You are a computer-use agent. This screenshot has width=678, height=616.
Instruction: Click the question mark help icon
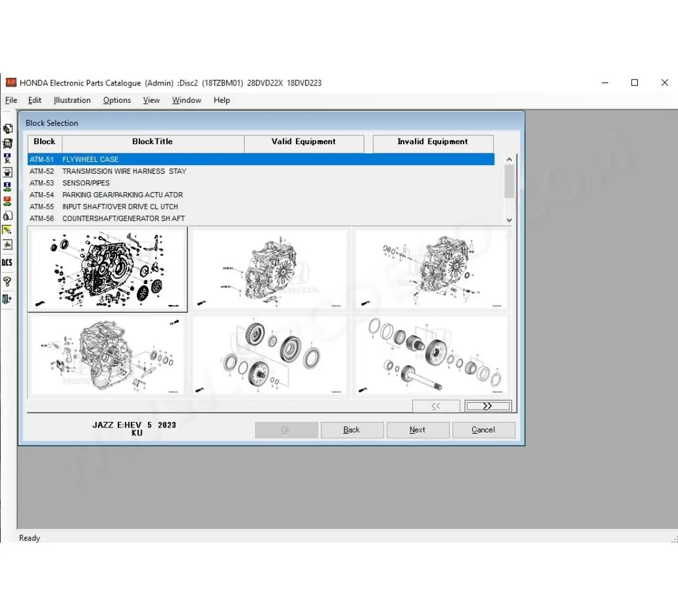(7, 282)
